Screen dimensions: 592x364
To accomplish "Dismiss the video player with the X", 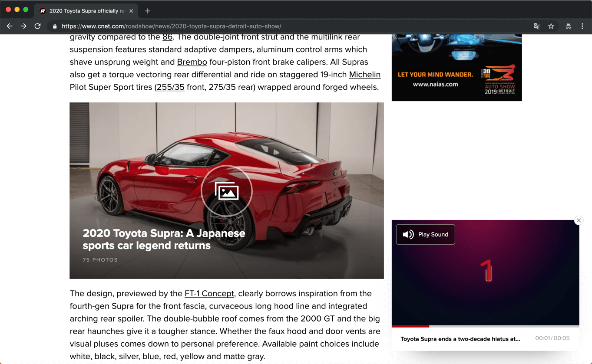I will [x=578, y=220].
